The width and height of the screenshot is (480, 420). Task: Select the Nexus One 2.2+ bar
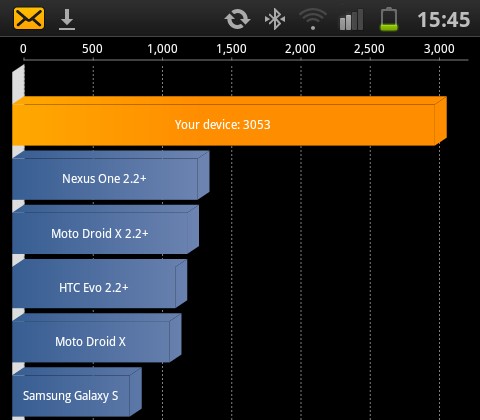(111, 175)
